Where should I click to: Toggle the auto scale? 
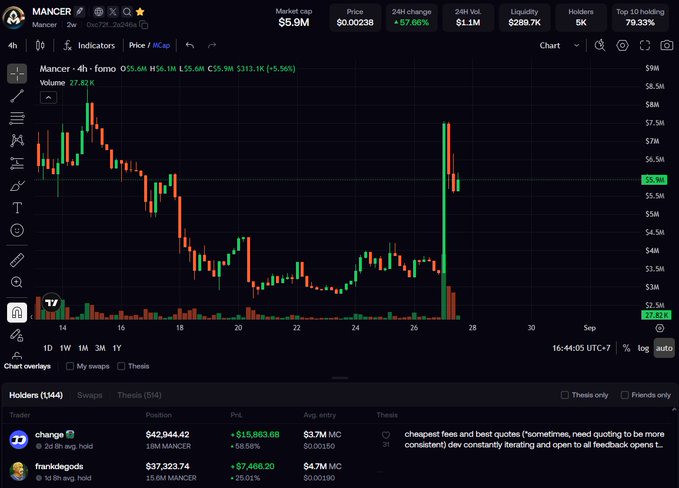pyautogui.click(x=664, y=348)
